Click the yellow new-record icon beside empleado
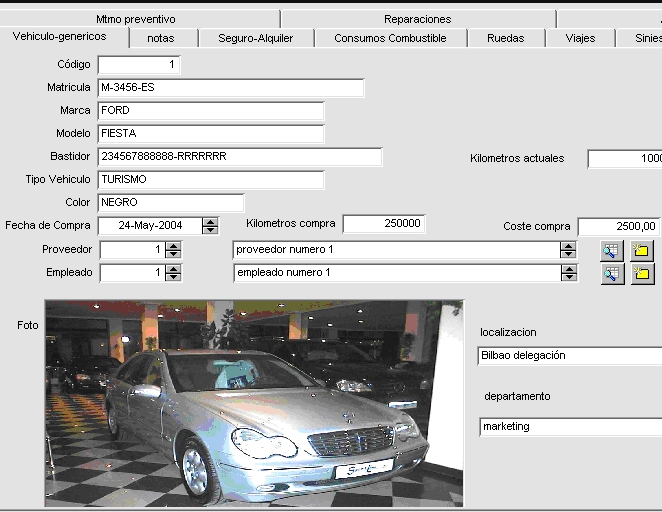This screenshot has height=512, width=662. point(643,274)
